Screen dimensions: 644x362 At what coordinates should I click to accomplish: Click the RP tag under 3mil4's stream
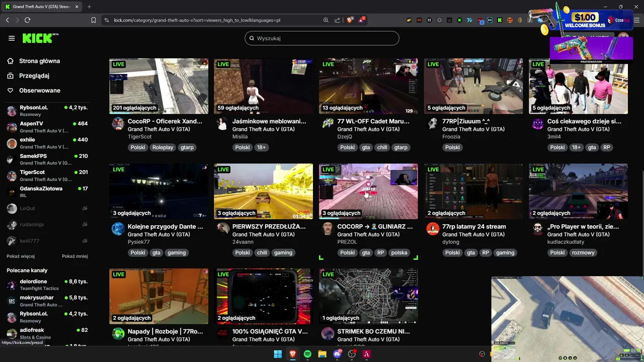pos(607,147)
